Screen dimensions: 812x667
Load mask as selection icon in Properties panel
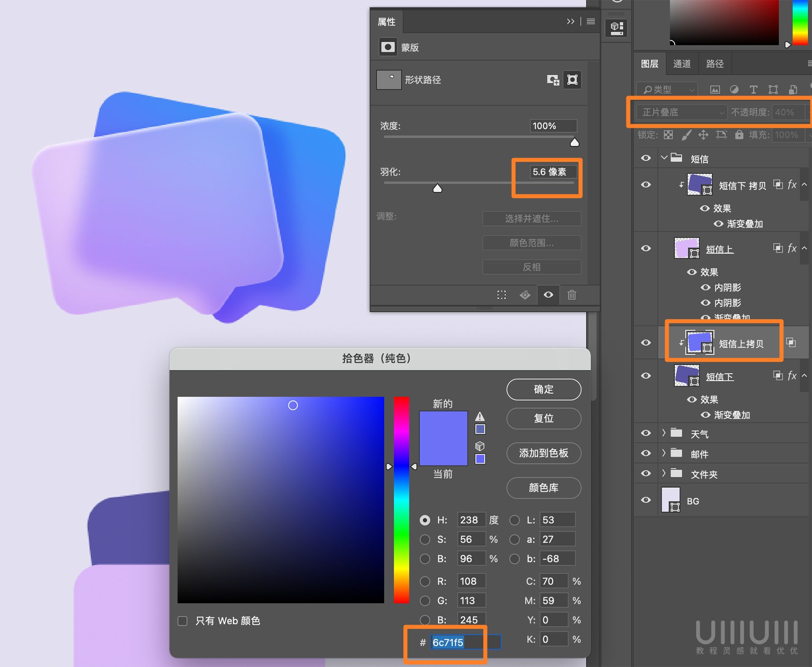coord(501,295)
